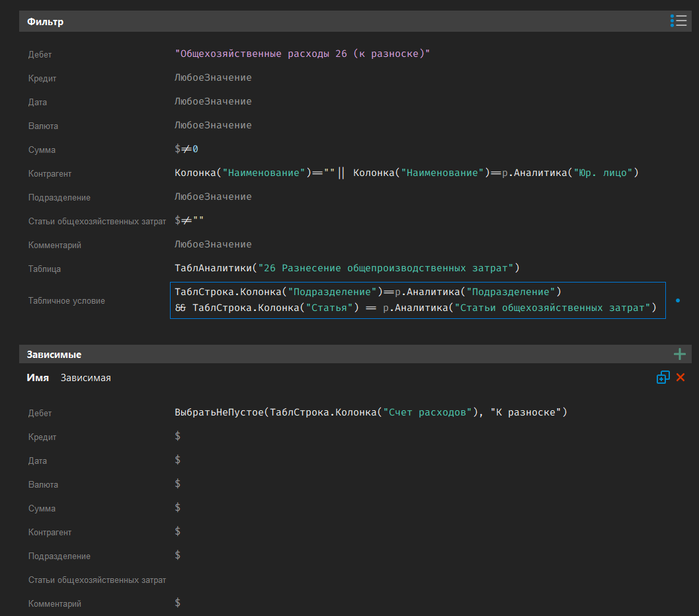
Task: Duplicate the dependent entry via copy icon
Action: click(x=663, y=376)
